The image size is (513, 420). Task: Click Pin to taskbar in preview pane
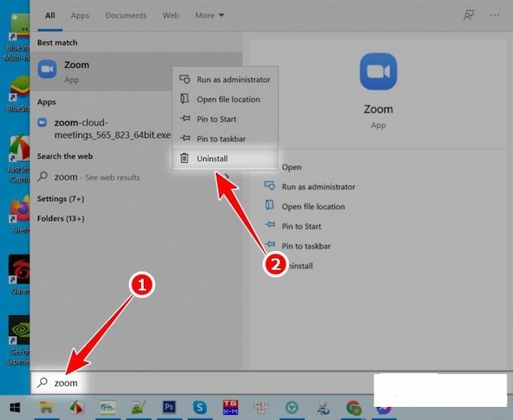coord(306,246)
